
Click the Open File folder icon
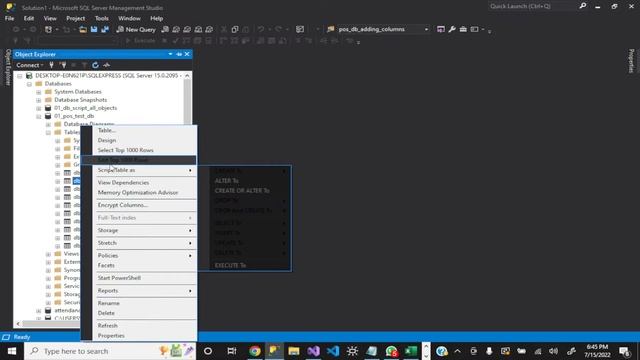point(83,29)
